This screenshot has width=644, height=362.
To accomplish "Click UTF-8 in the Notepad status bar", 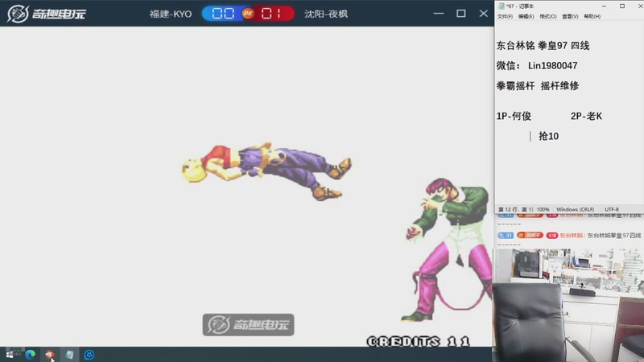I will click(x=612, y=209).
